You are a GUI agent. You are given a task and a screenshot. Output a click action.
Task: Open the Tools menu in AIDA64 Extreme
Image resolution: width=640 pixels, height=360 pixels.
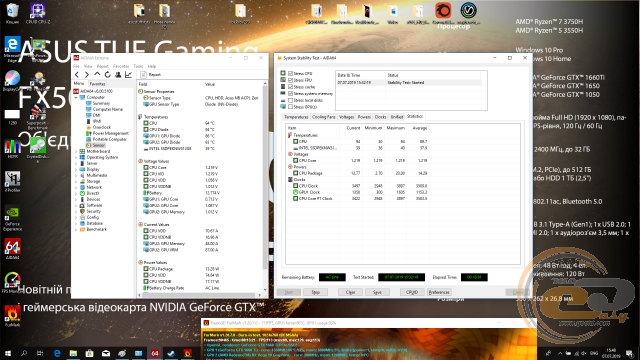pos(138,66)
